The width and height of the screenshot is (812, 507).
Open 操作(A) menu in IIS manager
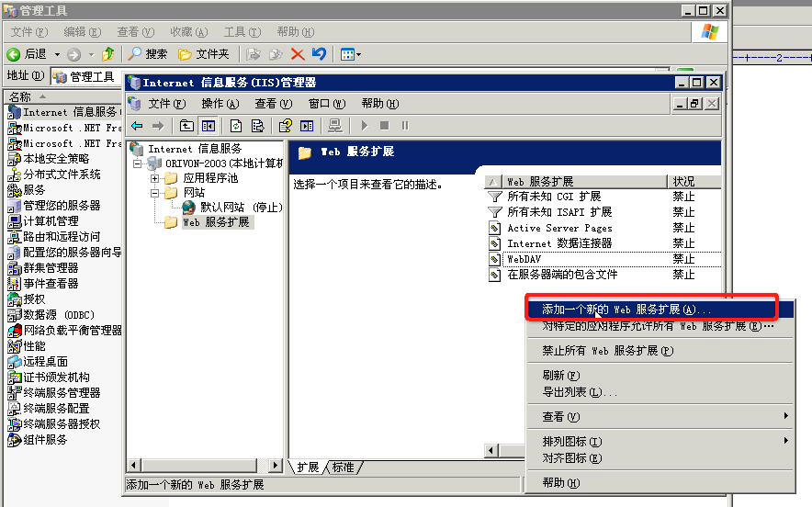(220, 104)
